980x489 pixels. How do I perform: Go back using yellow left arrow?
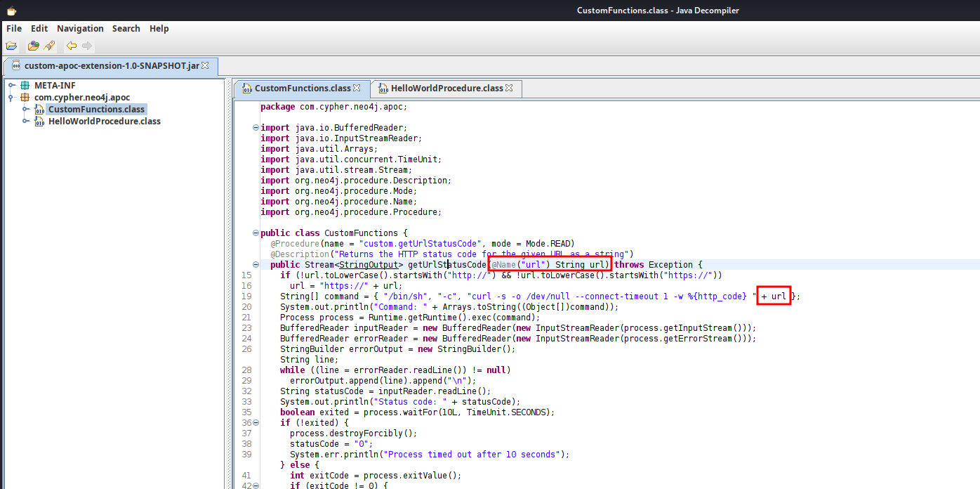71,46
